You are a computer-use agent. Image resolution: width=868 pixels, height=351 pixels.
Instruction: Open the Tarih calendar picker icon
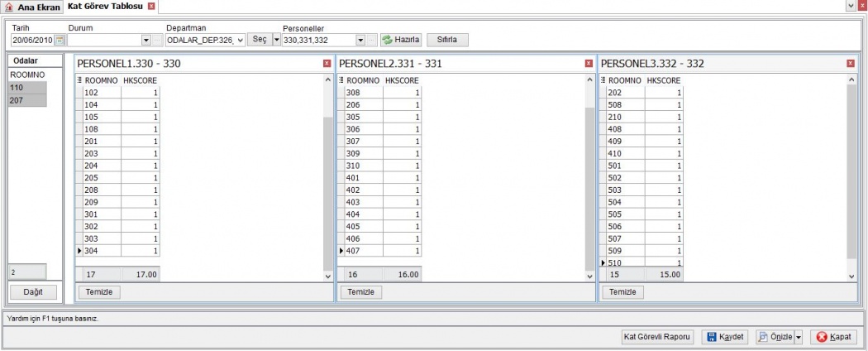[60, 40]
